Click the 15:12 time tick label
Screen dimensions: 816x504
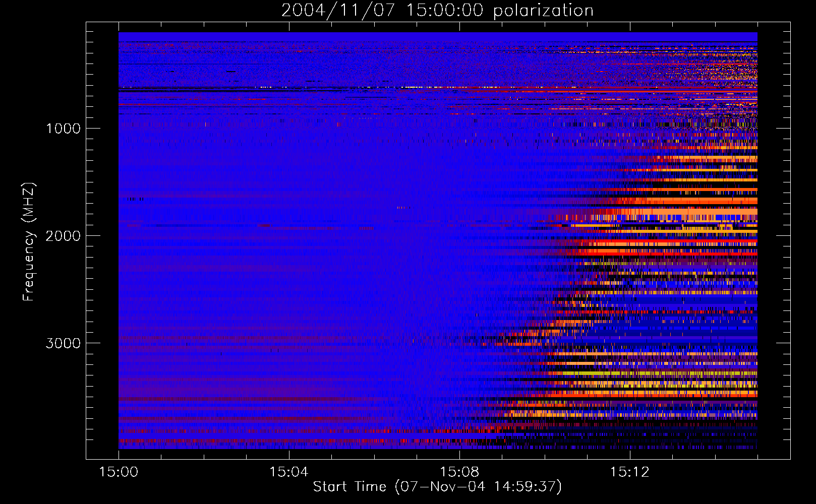(x=629, y=472)
